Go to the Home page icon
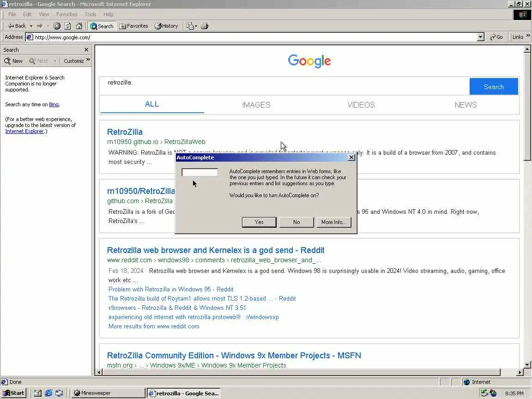The width and height of the screenshot is (532, 399). tap(79, 26)
